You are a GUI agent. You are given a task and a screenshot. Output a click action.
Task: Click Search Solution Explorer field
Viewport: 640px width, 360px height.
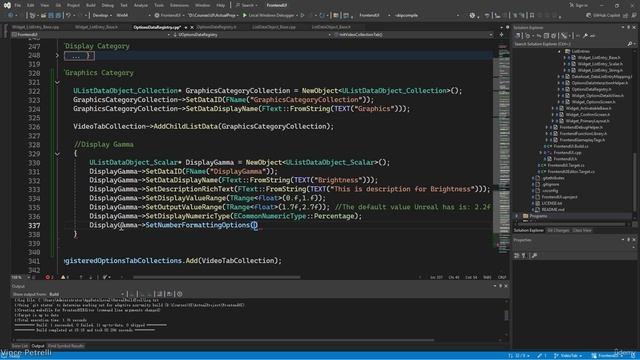click(x=569, y=44)
